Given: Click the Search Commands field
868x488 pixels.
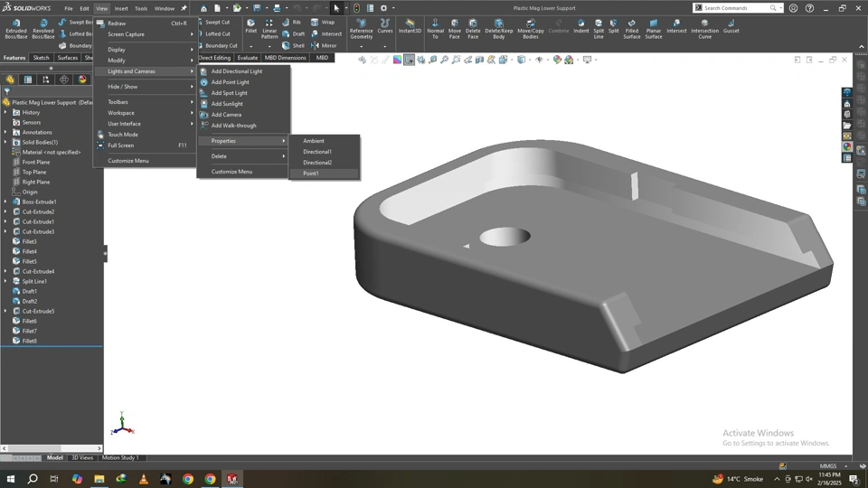Looking at the screenshot, I should [x=732, y=8].
